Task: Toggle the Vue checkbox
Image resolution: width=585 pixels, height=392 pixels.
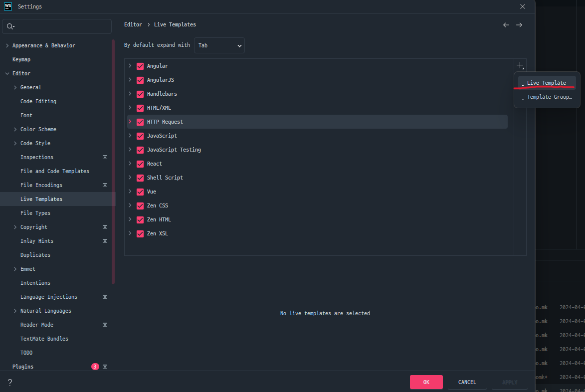Action: pyautogui.click(x=140, y=192)
